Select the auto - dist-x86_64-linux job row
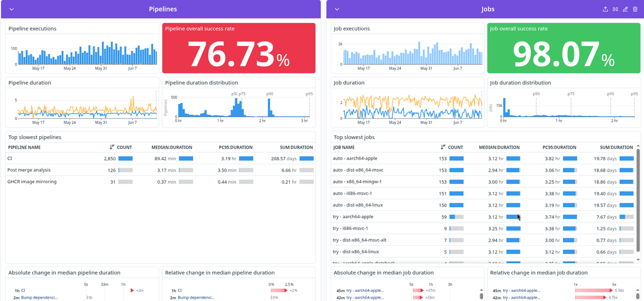The image size is (644, 301). (x=484, y=205)
